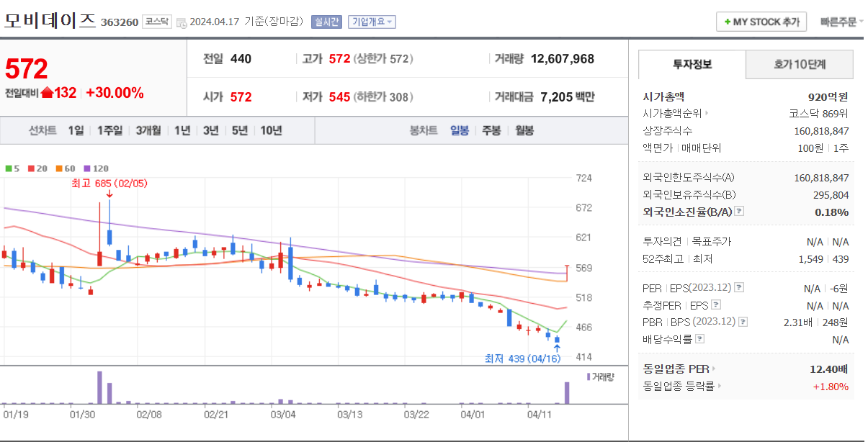Expand 시가총액순위 arrow link
The width and height of the screenshot is (868, 442).
tap(707, 113)
